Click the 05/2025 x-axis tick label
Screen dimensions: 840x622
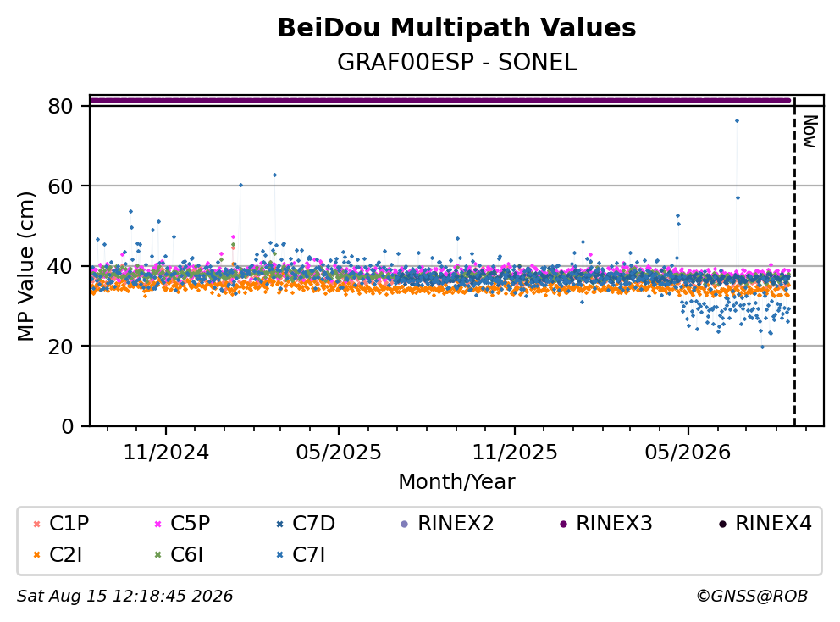point(339,453)
